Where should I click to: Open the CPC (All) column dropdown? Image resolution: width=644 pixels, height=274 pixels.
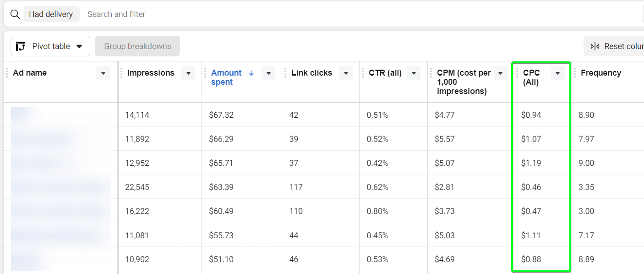click(x=557, y=73)
